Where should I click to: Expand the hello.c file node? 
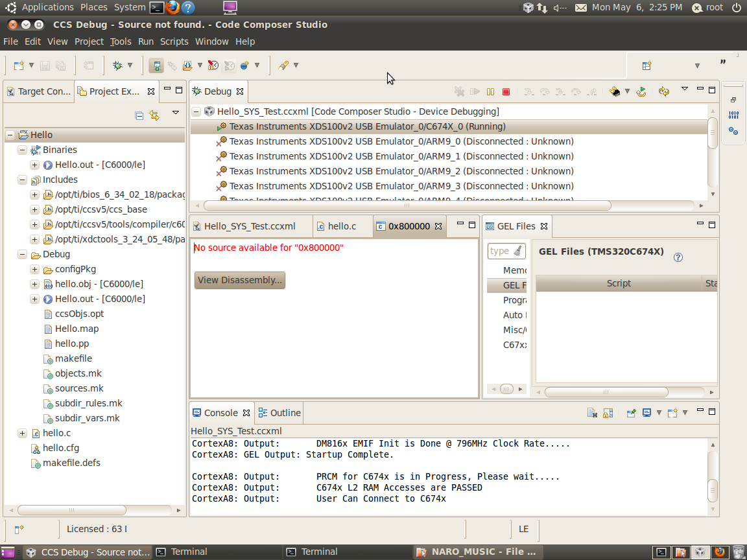[x=23, y=433]
